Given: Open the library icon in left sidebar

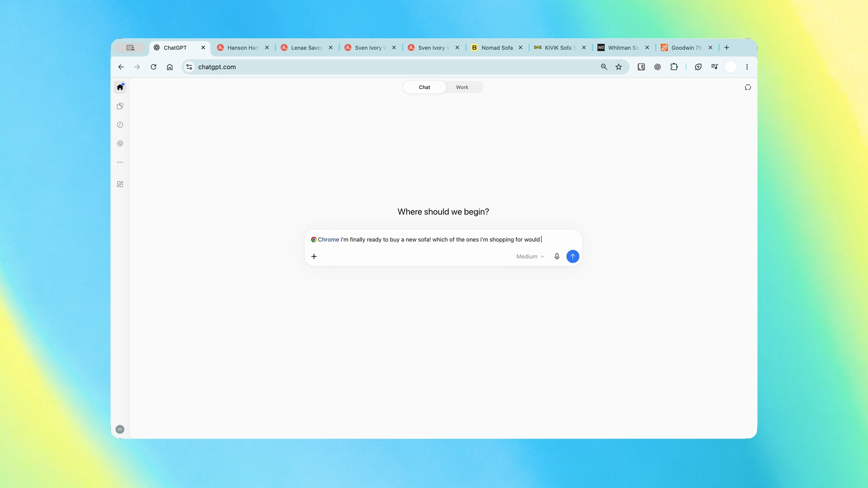Looking at the screenshot, I should pos(120,106).
